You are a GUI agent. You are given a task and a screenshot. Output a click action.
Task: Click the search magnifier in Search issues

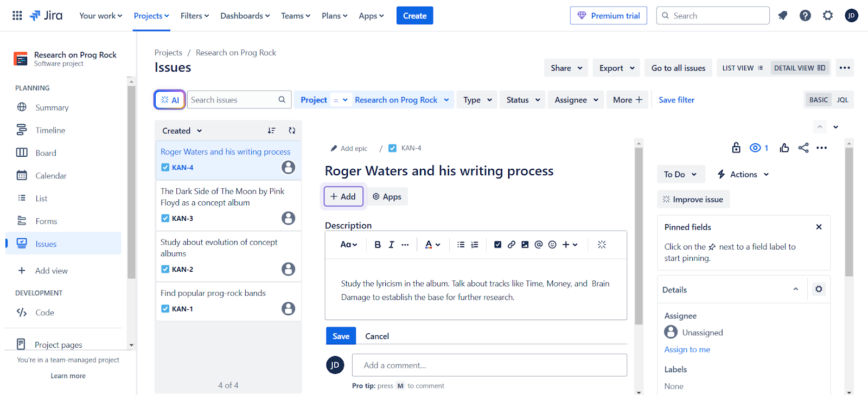(282, 100)
